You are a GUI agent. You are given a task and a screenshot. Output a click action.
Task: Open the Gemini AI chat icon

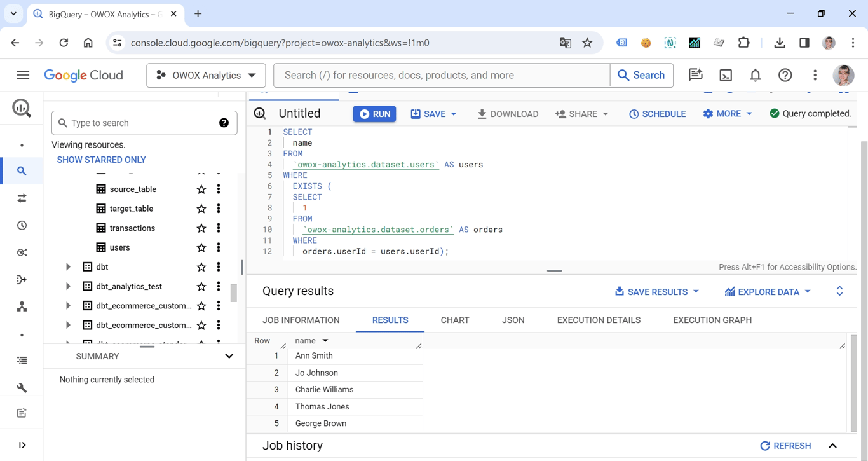[x=696, y=75]
